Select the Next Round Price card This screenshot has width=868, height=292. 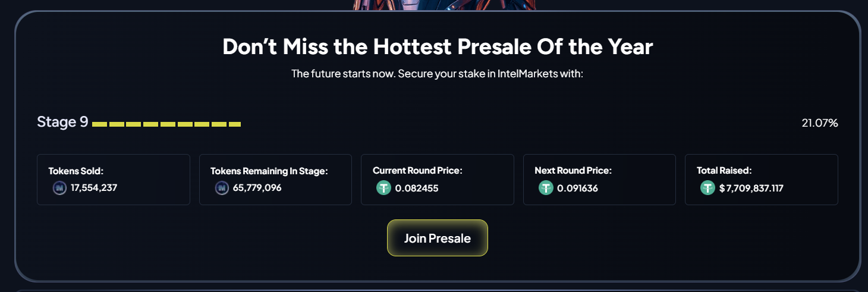[x=599, y=180]
